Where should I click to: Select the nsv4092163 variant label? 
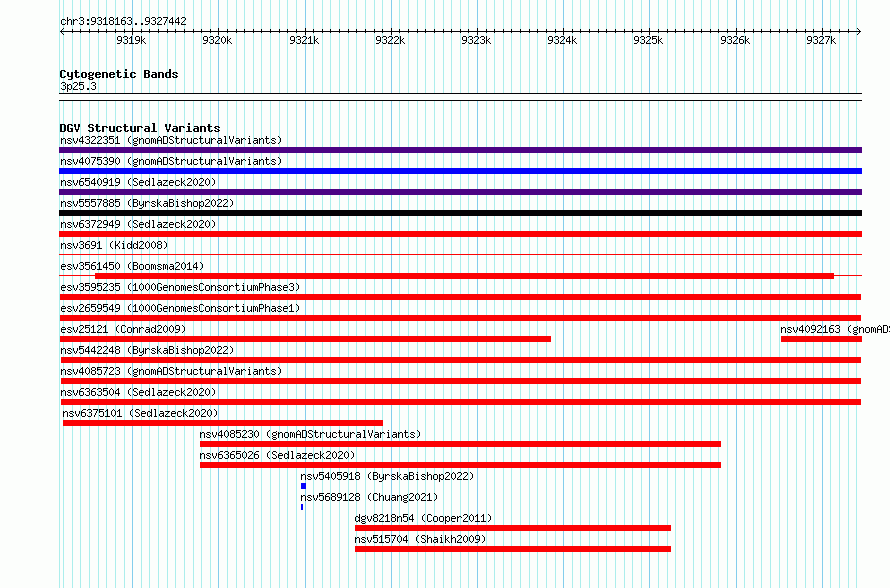(x=835, y=329)
